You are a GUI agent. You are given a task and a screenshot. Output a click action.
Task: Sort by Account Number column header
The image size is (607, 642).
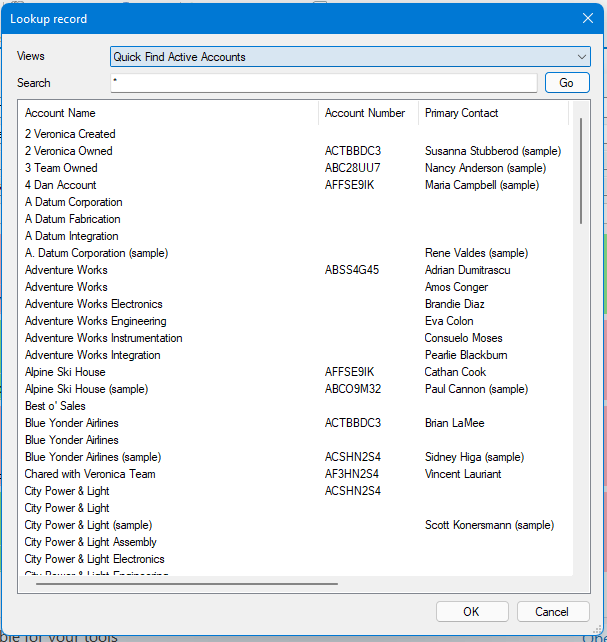(365, 113)
